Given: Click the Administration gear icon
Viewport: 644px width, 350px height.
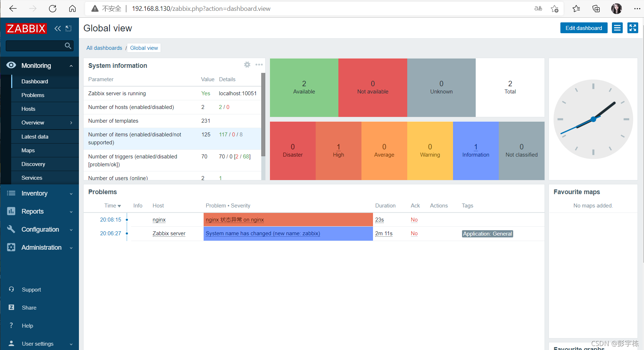Looking at the screenshot, I should tap(11, 247).
